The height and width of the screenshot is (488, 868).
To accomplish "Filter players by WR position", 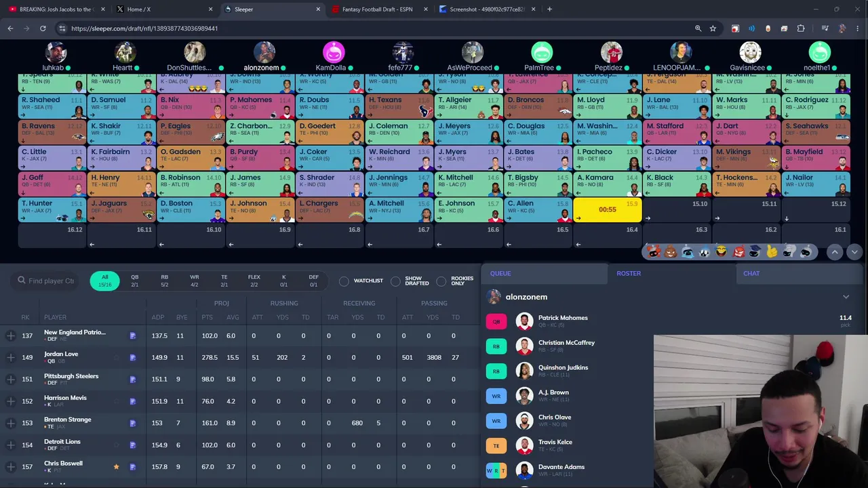I will pyautogui.click(x=195, y=281).
